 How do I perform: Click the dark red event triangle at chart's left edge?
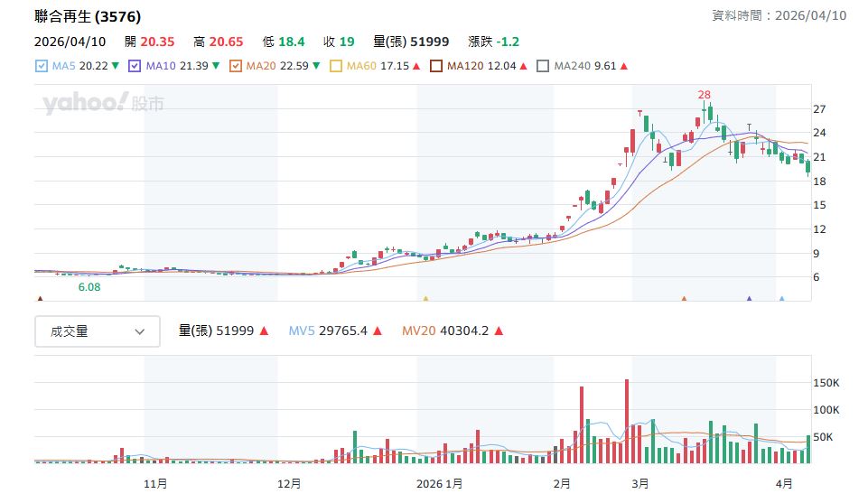point(40,298)
